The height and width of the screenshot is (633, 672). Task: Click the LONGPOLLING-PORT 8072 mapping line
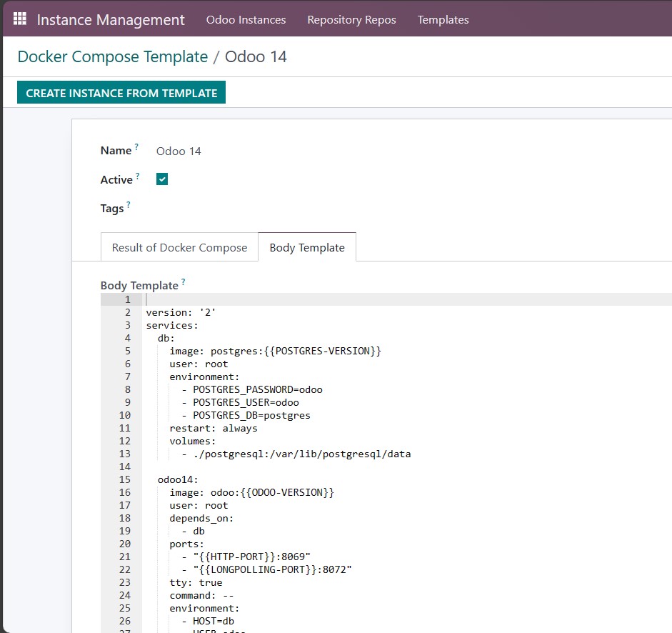click(x=266, y=569)
